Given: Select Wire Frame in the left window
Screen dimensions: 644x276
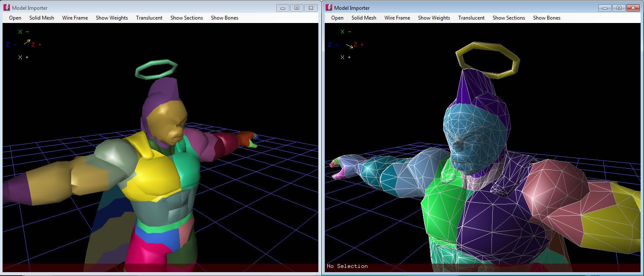Looking at the screenshot, I should (x=75, y=18).
